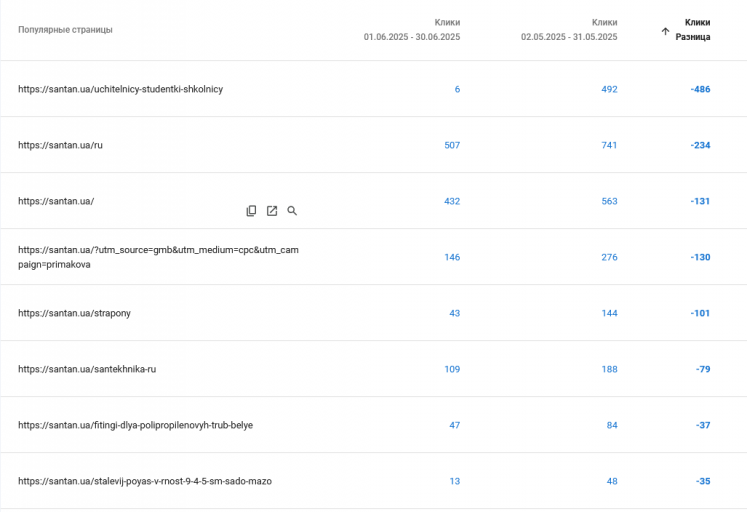747x512 pixels.
Task: Toggle sort arrow on Клики Разница column
Action: (665, 31)
